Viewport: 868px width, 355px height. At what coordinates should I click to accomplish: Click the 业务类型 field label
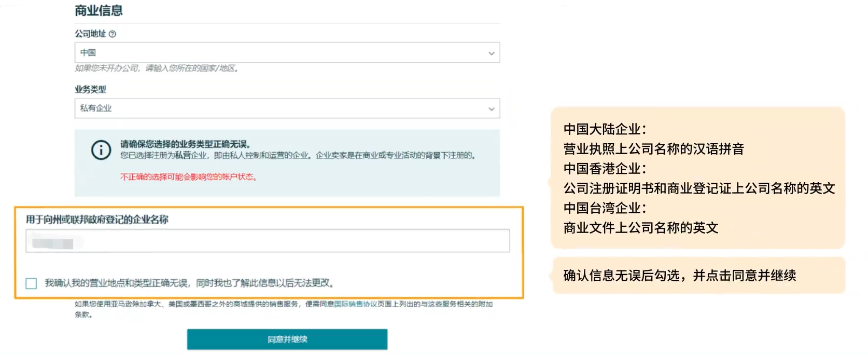point(90,89)
